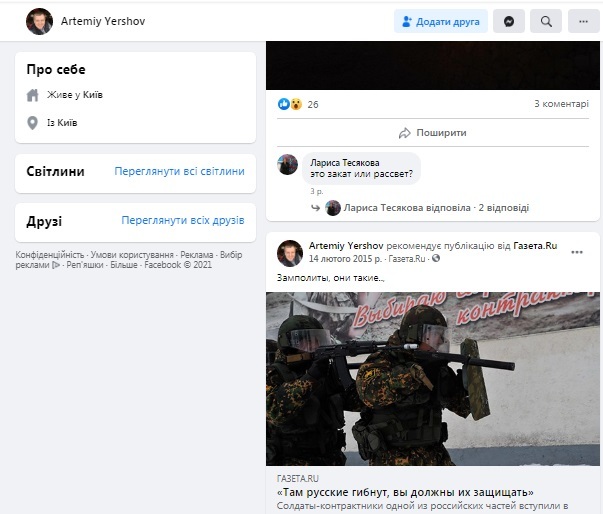Click Artemiy Yershov header profile picture
The height and width of the screenshot is (514, 603).
pos(39,22)
